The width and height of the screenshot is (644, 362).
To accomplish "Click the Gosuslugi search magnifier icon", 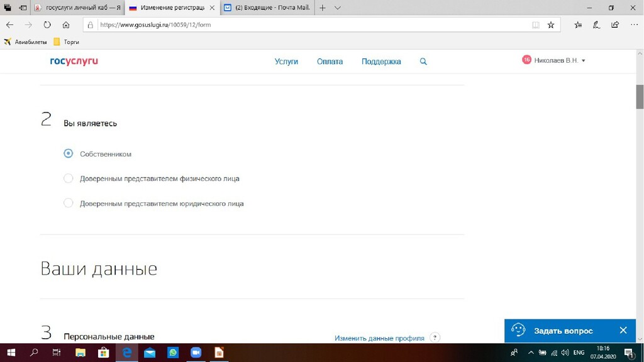I will 423,62.
